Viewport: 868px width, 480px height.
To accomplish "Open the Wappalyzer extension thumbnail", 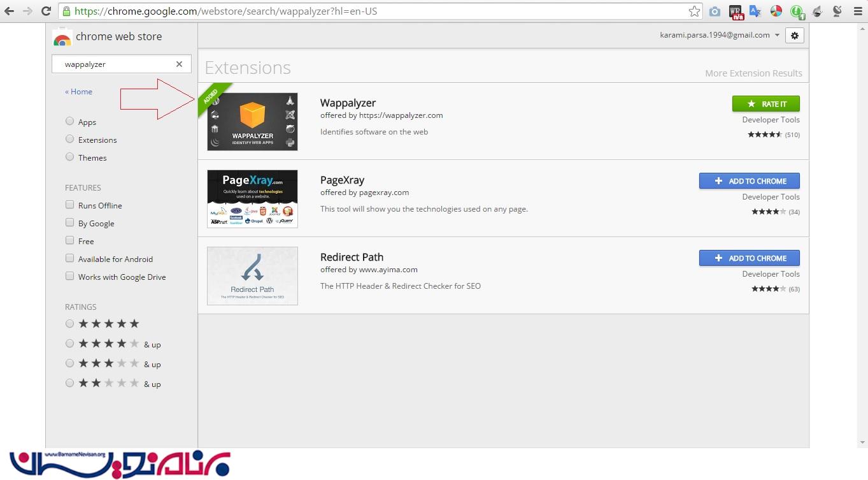I will tap(252, 121).
